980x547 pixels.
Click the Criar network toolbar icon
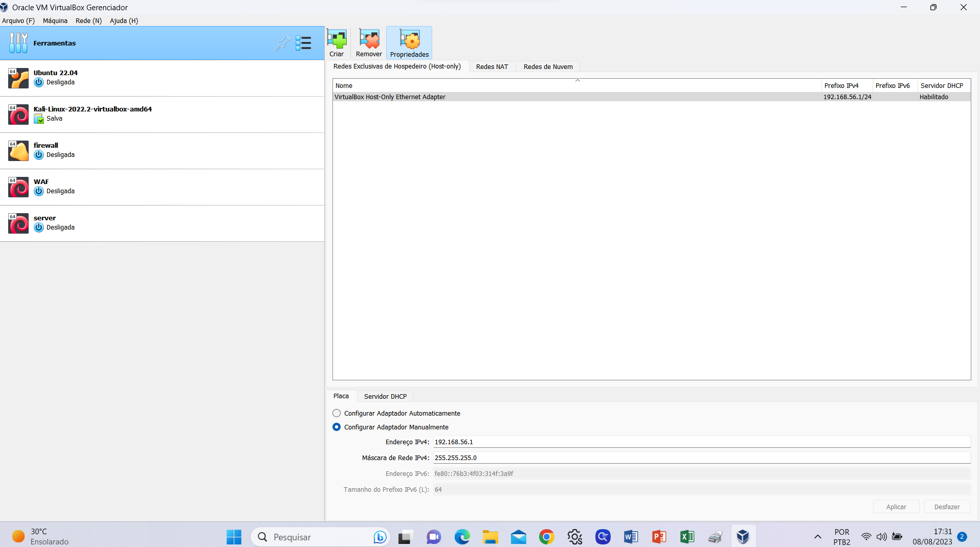coord(337,43)
